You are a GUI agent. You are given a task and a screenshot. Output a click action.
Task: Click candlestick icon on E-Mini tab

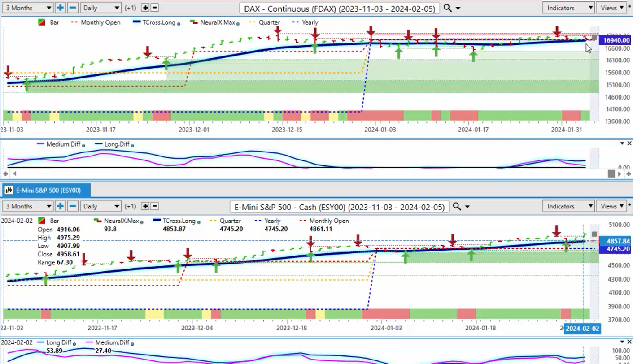pos(9,191)
